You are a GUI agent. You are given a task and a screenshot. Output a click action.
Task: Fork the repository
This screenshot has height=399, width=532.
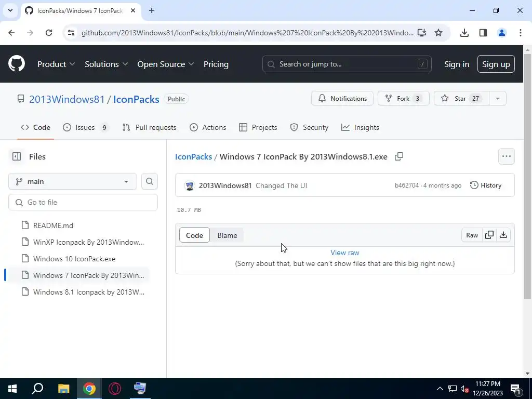[403, 98]
